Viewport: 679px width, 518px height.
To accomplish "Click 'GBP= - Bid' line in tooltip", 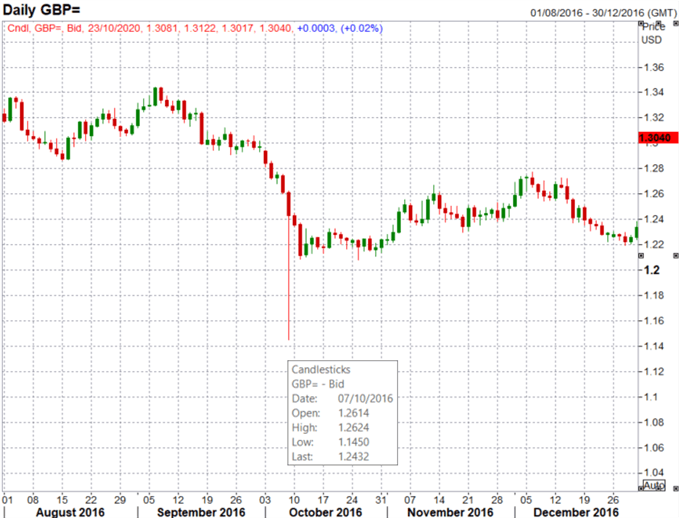I will coord(318,384).
